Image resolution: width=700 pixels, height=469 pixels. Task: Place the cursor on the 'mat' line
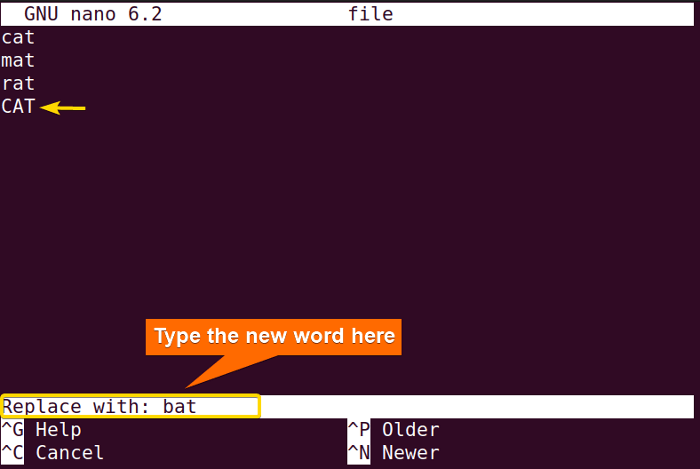tap(18, 61)
